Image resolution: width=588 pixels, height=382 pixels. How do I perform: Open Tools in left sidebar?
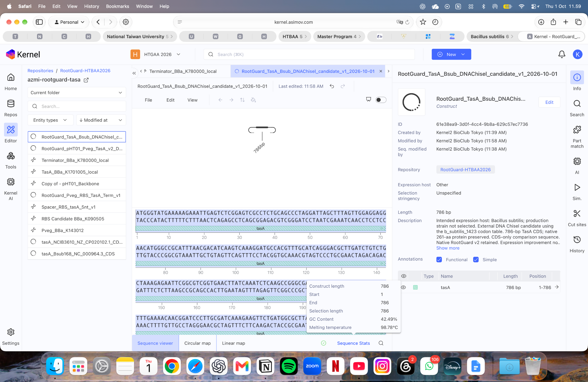[11, 160]
